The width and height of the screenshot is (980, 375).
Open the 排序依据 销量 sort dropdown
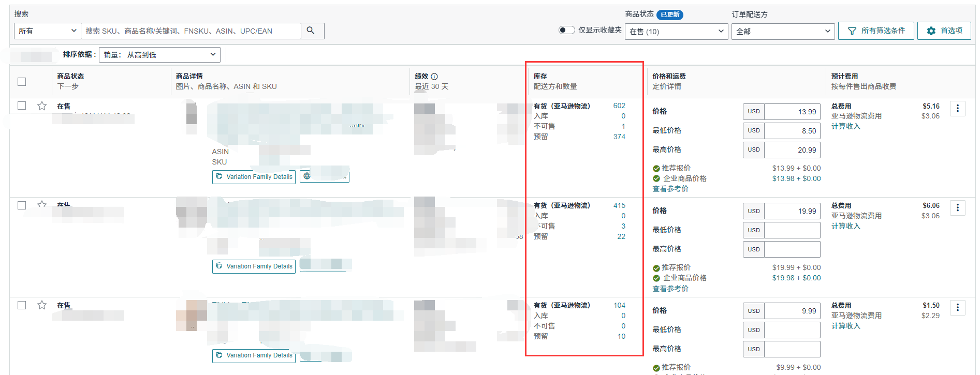coord(159,55)
